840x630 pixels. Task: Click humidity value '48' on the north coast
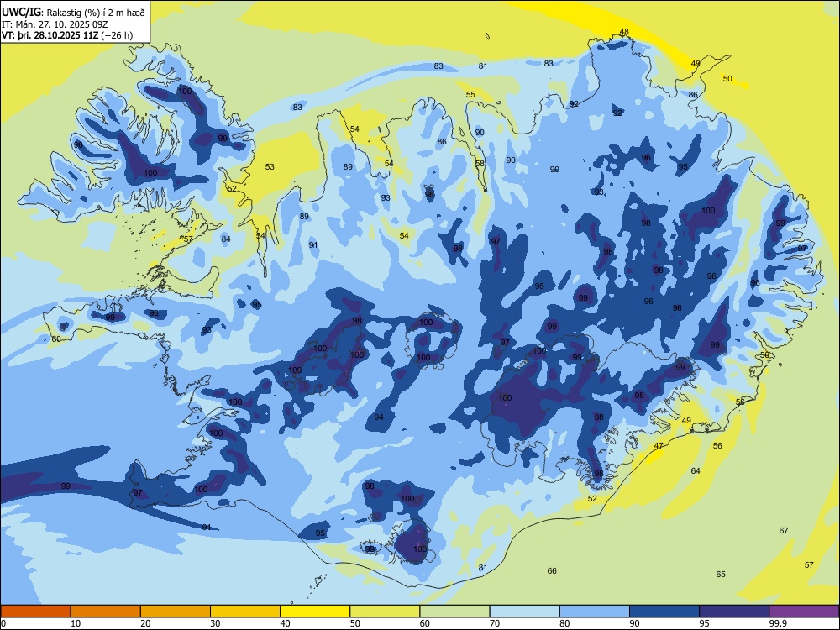624,32
